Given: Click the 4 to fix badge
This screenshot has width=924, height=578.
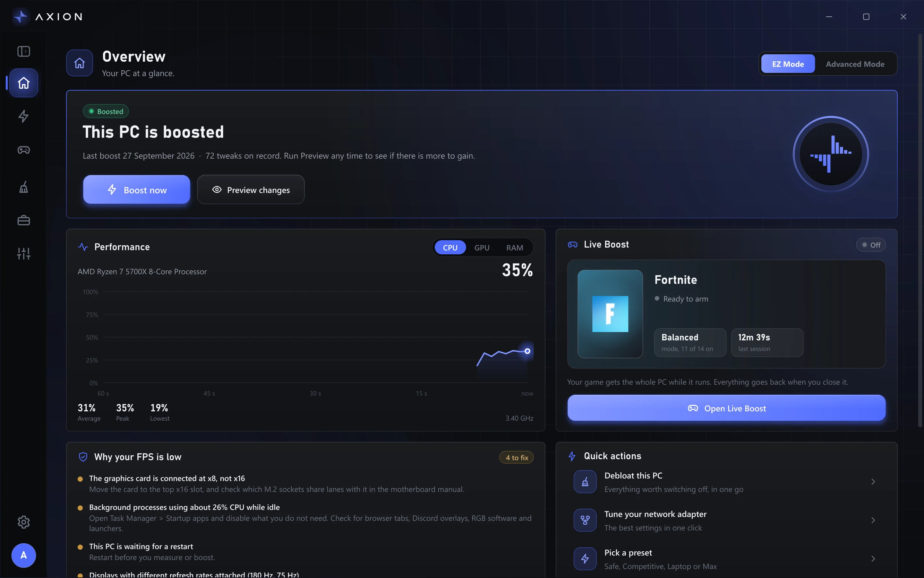Looking at the screenshot, I should click(517, 458).
